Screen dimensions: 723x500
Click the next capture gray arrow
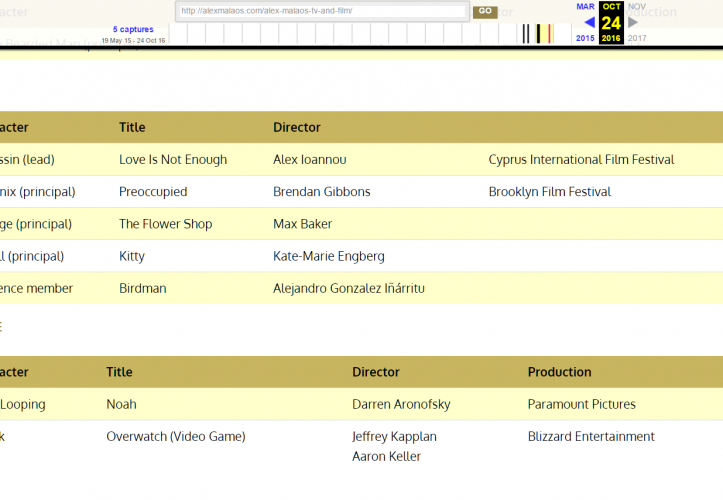click(x=632, y=22)
